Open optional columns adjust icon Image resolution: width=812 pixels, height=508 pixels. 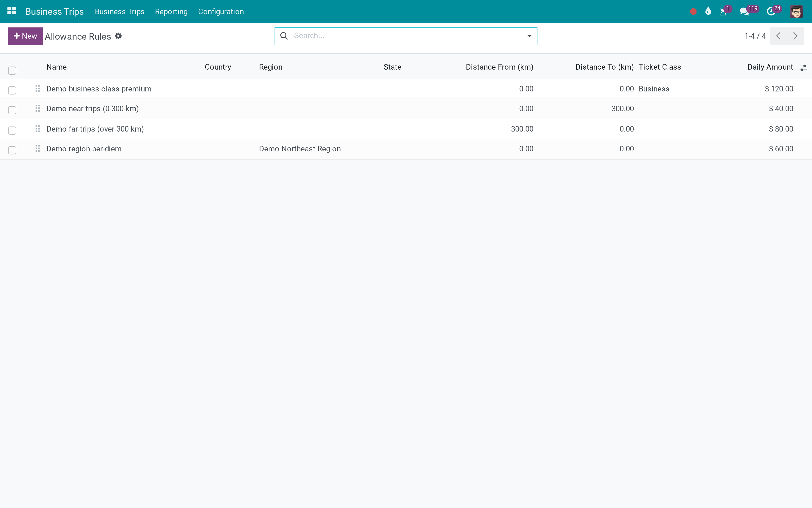pos(803,68)
